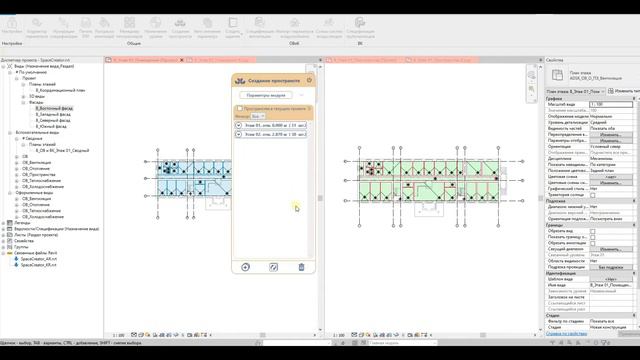Open steering wheel in right view navigation bar

point(531,76)
